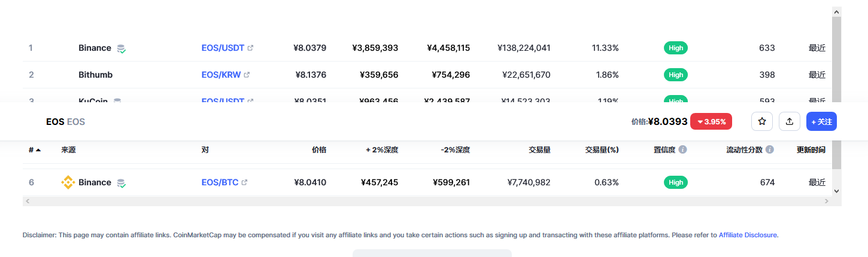Image resolution: width=868 pixels, height=257 pixels.
Task: Open the EOS/USDT pair on Binance
Action: pyautogui.click(x=223, y=48)
